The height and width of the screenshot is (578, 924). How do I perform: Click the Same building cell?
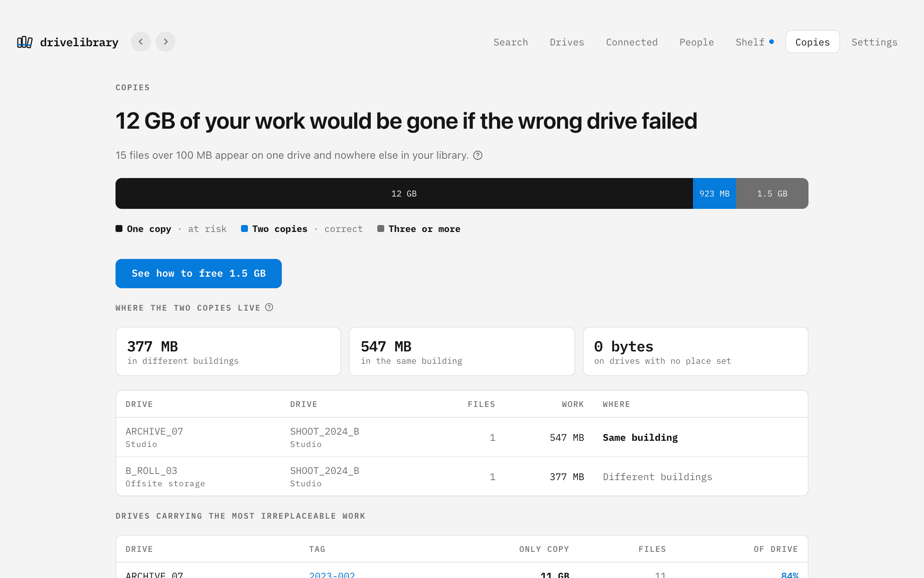point(640,438)
